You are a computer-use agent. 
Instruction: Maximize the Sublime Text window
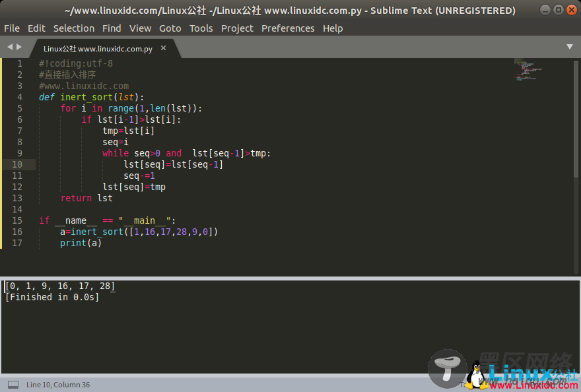pyautogui.click(x=558, y=10)
